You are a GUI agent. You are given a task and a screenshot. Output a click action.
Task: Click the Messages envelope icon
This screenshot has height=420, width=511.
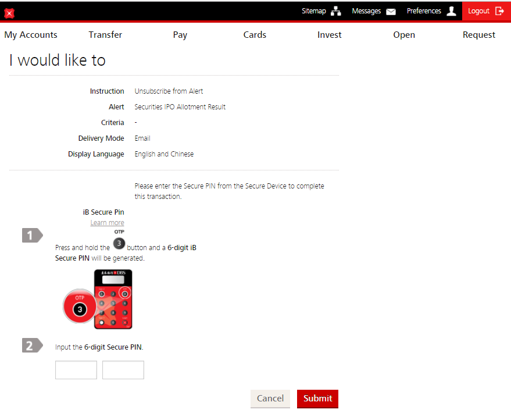(x=391, y=11)
